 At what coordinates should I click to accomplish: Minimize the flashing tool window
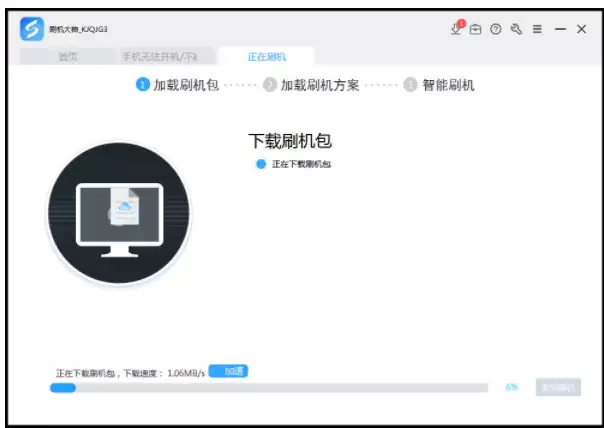point(560,29)
